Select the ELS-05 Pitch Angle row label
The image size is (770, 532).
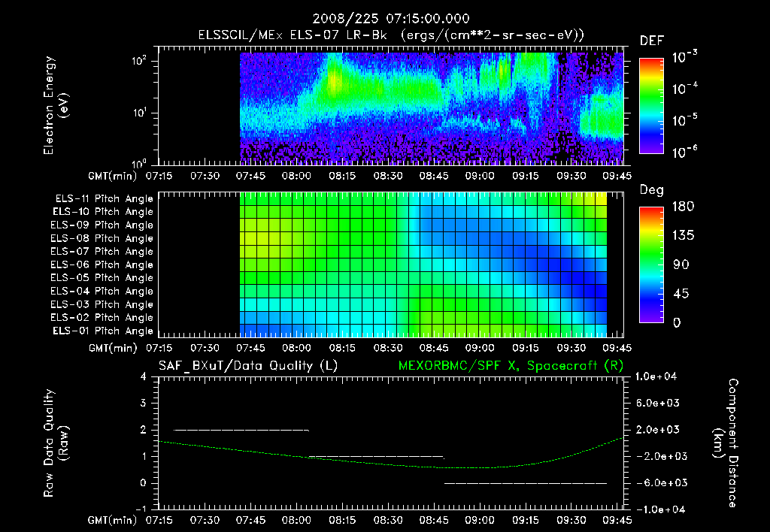coord(102,278)
